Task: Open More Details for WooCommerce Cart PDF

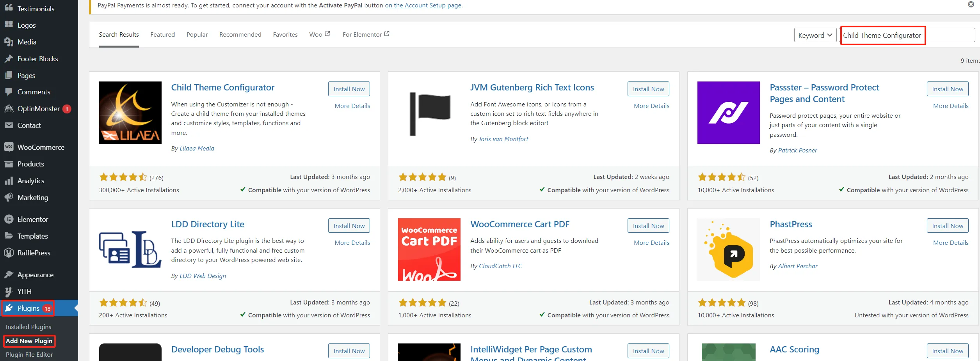Action: pyautogui.click(x=651, y=243)
